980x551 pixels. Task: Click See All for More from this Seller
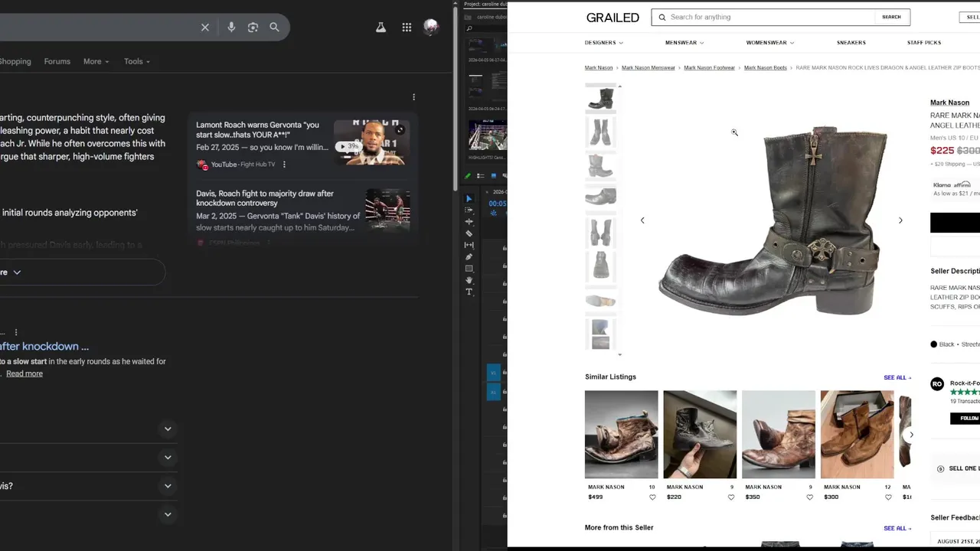point(897,529)
